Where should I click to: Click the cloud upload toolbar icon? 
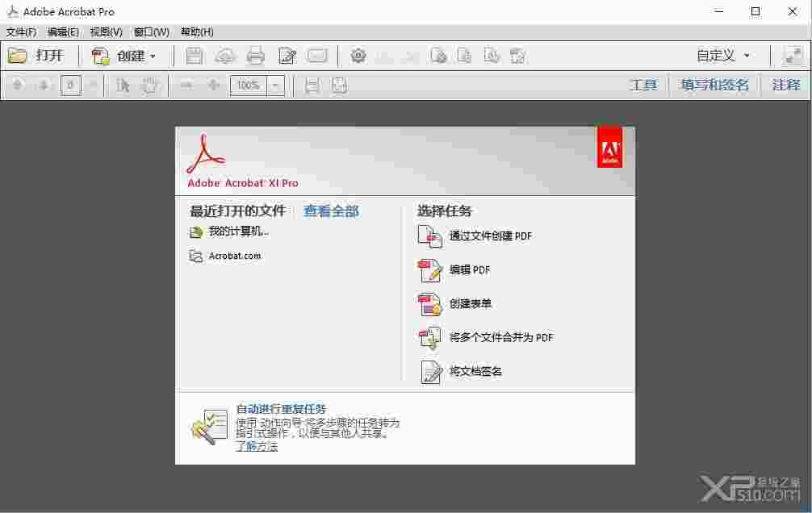pos(224,56)
